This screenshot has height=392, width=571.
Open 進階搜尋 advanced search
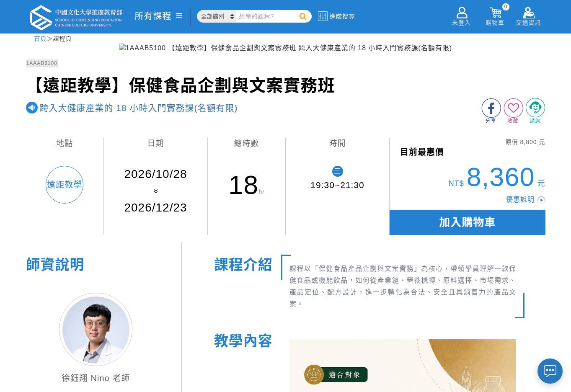pyautogui.click(x=336, y=16)
